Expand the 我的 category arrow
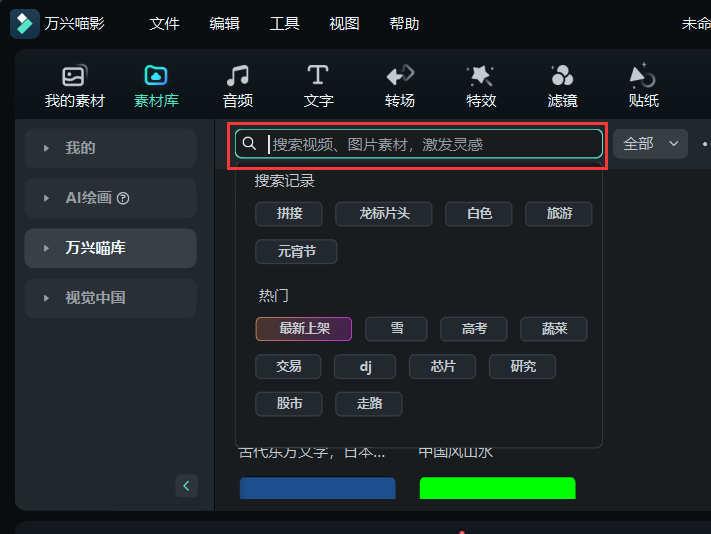 pos(46,148)
